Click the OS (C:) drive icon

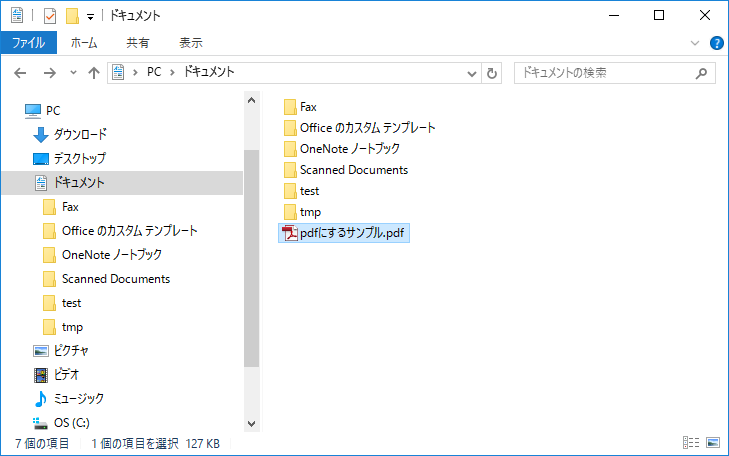pos(40,423)
